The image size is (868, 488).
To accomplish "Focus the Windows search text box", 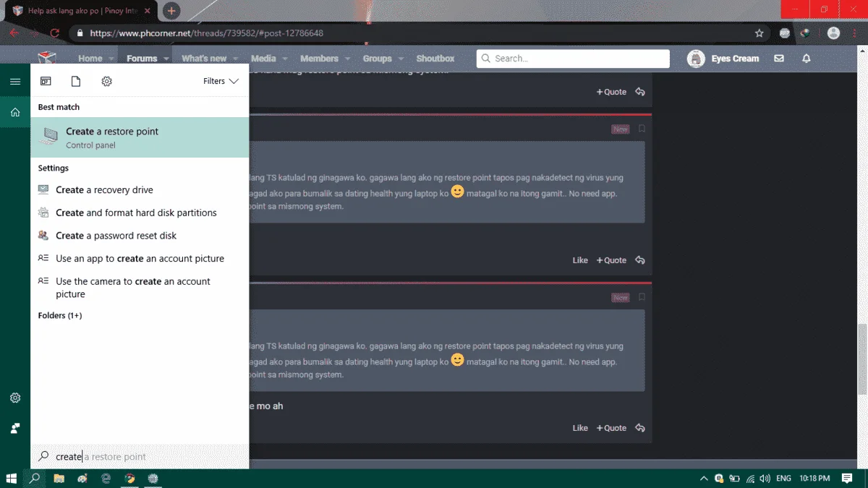I will click(140, 456).
